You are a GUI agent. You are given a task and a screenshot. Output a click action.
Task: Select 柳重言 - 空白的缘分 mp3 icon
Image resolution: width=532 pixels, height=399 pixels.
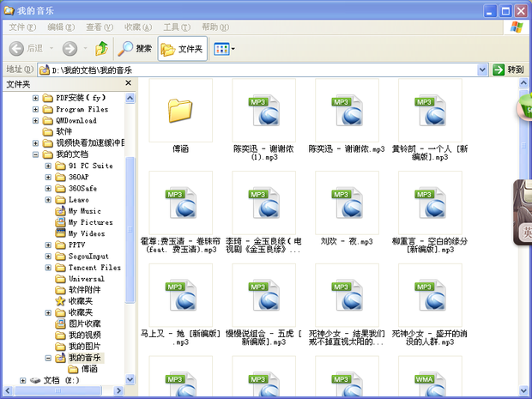[430, 203]
